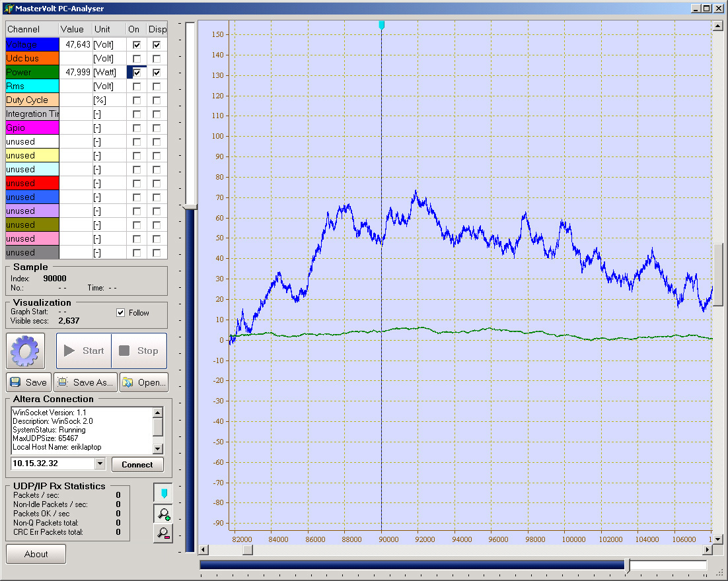Click the Voltage blue color swatch
This screenshot has height=581, width=728.
point(32,44)
